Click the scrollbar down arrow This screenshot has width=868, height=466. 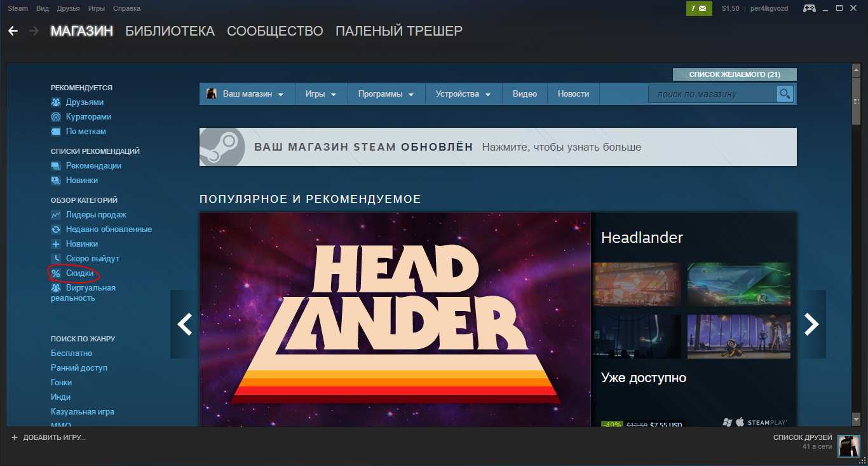(x=855, y=421)
